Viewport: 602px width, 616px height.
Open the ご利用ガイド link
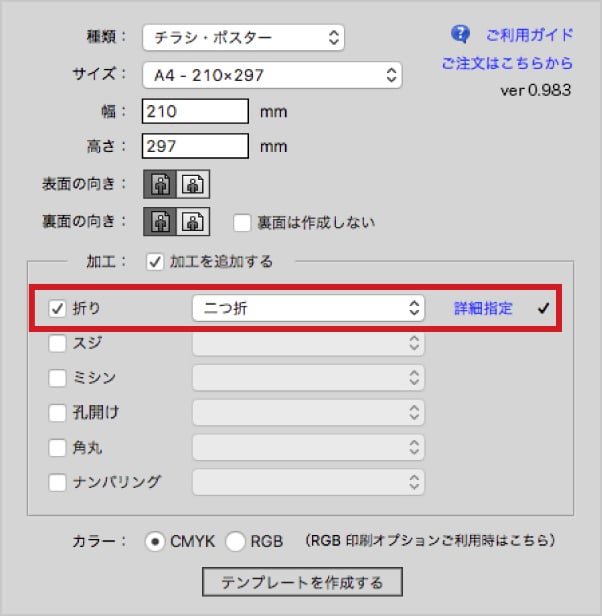[529, 35]
